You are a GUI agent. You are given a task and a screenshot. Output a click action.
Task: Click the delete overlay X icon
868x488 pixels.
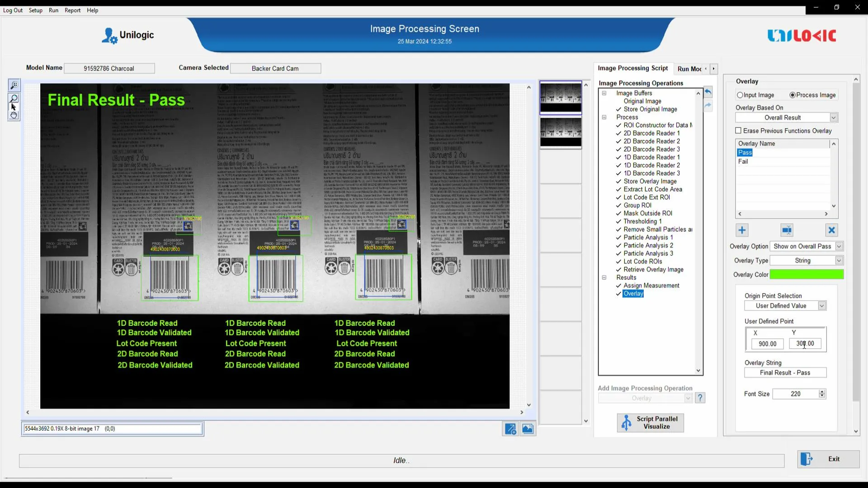[x=831, y=230]
